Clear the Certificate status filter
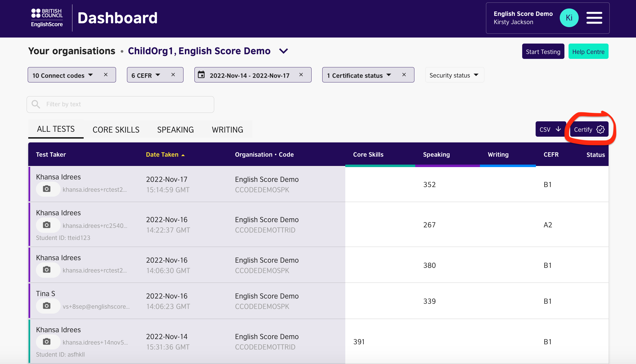 [x=404, y=75]
